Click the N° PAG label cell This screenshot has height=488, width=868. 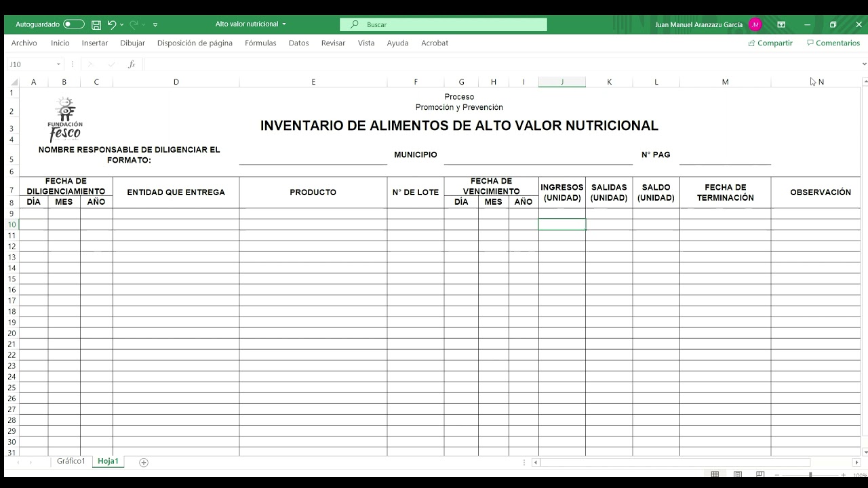click(x=656, y=155)
